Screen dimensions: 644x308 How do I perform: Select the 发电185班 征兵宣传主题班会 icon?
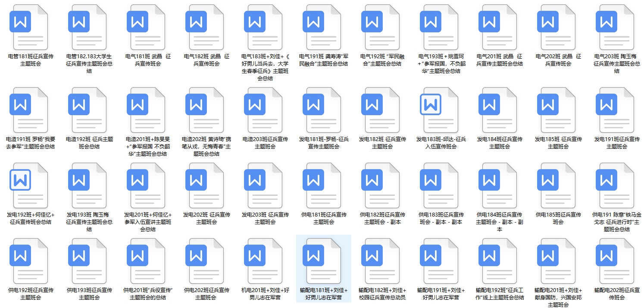coord(556,110)
